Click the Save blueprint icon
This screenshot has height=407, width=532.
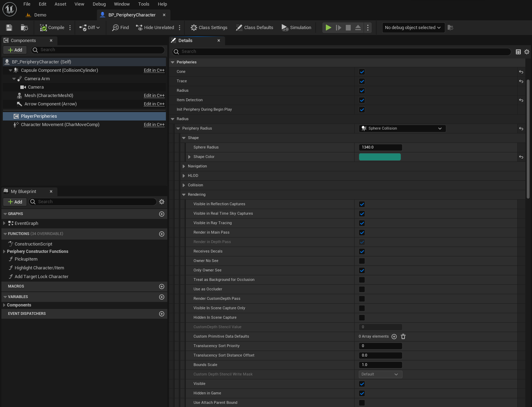[x=9, y=28]
